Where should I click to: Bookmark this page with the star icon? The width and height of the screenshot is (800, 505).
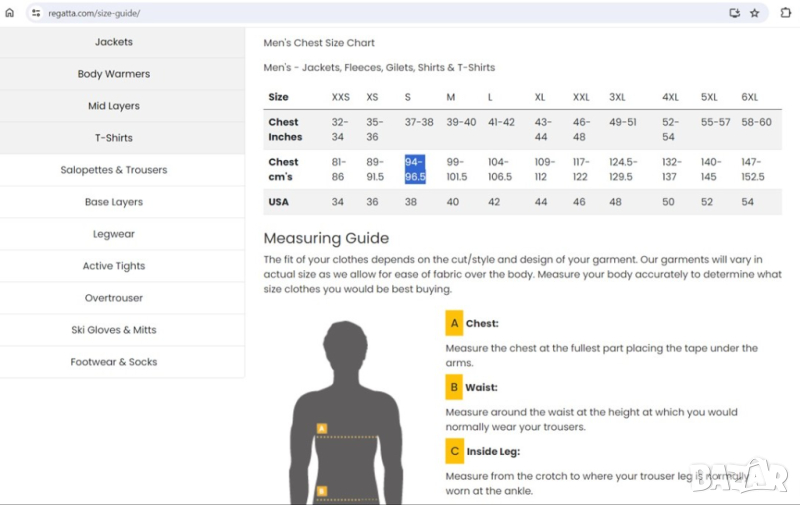pos(755,13)
